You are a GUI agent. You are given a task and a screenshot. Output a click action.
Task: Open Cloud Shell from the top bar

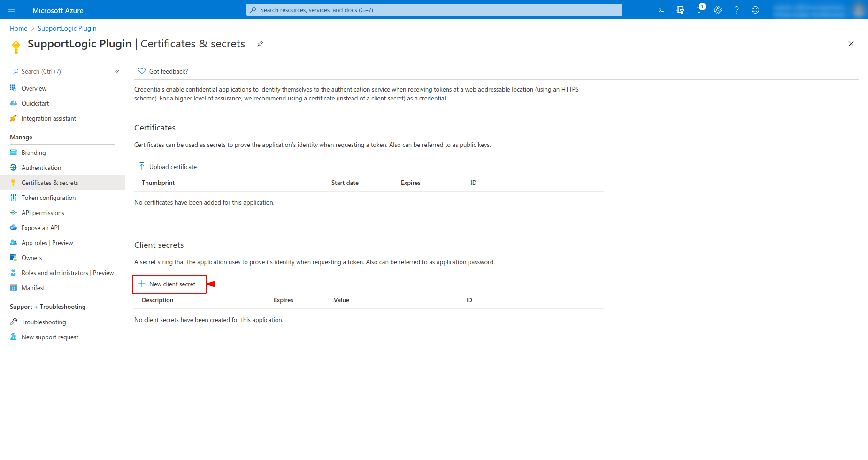661,10
